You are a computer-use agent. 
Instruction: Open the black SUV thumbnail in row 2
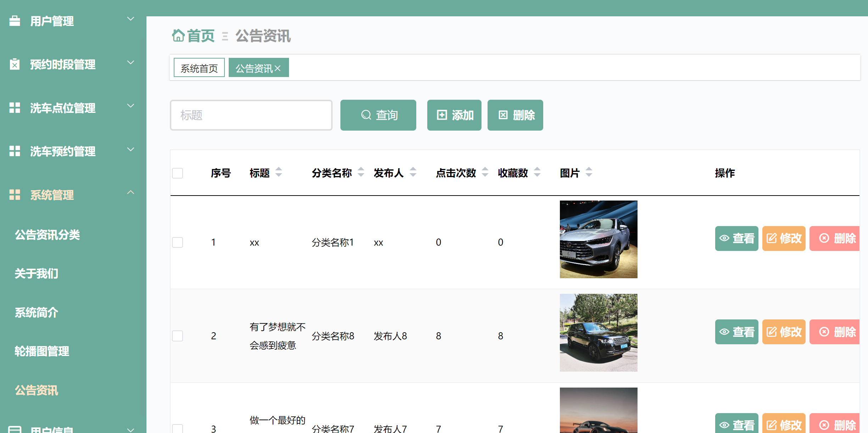[x=599, y=333]
